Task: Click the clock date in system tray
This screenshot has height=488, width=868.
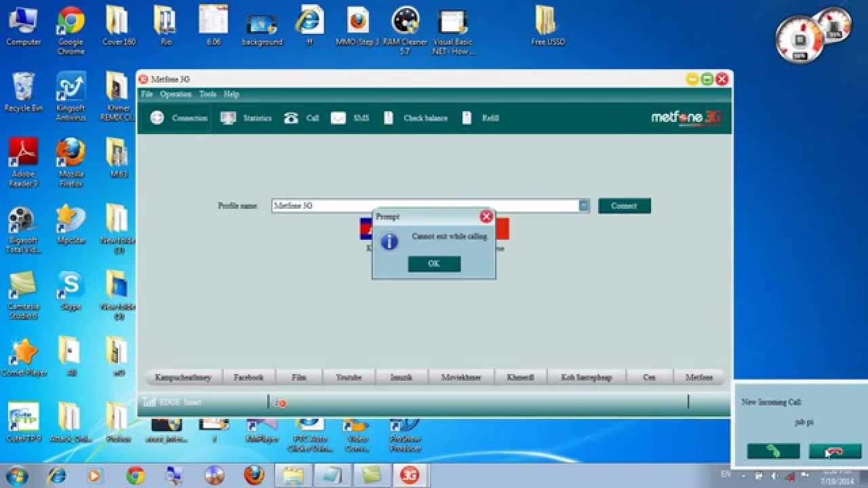Action: pyautogui.click(x=835, y=481)
